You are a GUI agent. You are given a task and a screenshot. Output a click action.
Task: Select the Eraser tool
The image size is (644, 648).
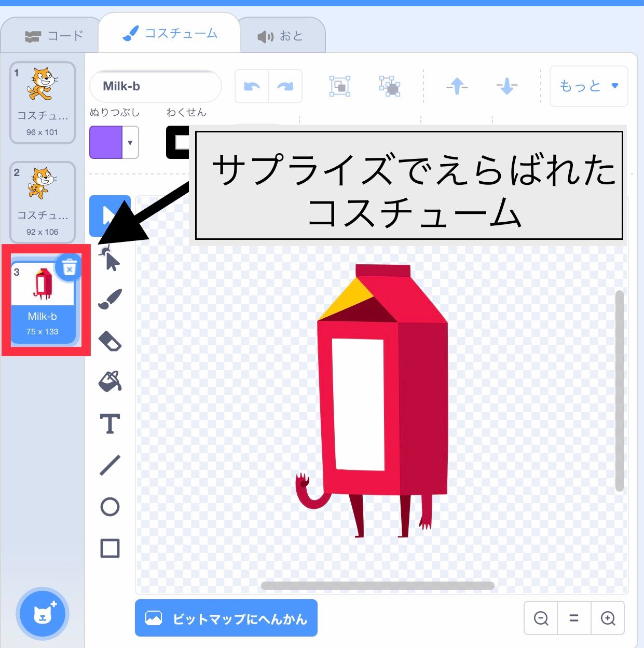(110, 341)
